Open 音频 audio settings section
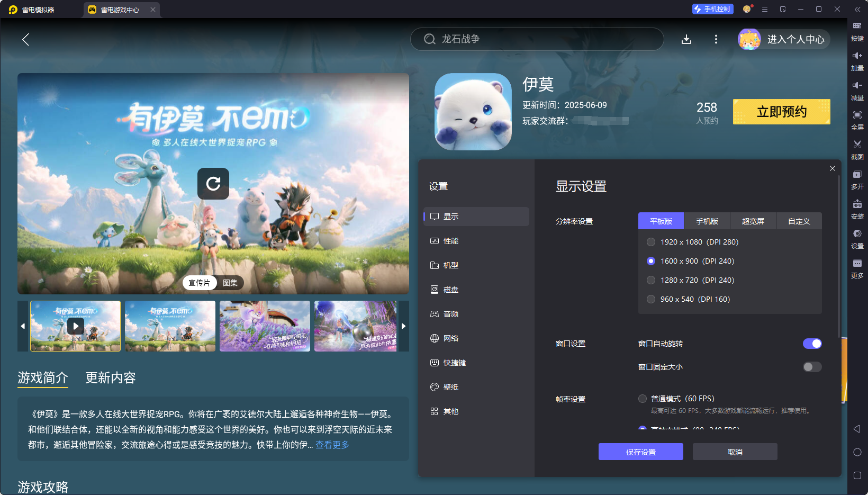The width and height of the screenshot is (868, 495). [476, 314]
